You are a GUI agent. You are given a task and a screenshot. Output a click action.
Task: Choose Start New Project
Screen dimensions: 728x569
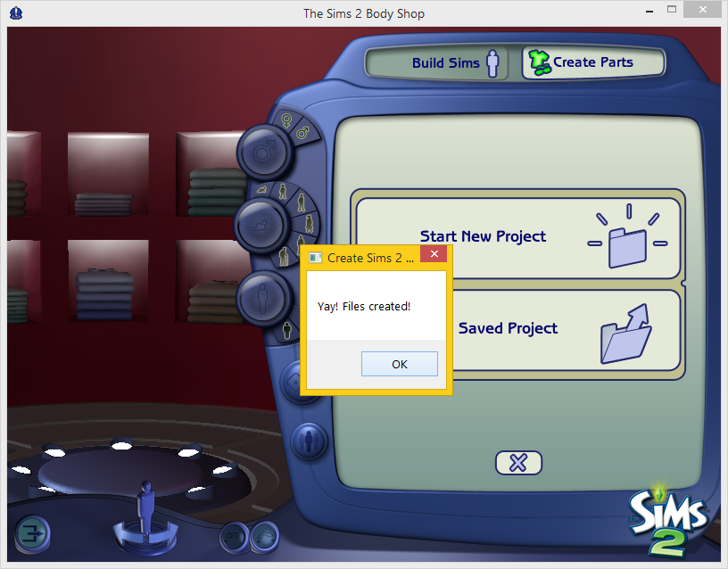click(x=518, y=238)
